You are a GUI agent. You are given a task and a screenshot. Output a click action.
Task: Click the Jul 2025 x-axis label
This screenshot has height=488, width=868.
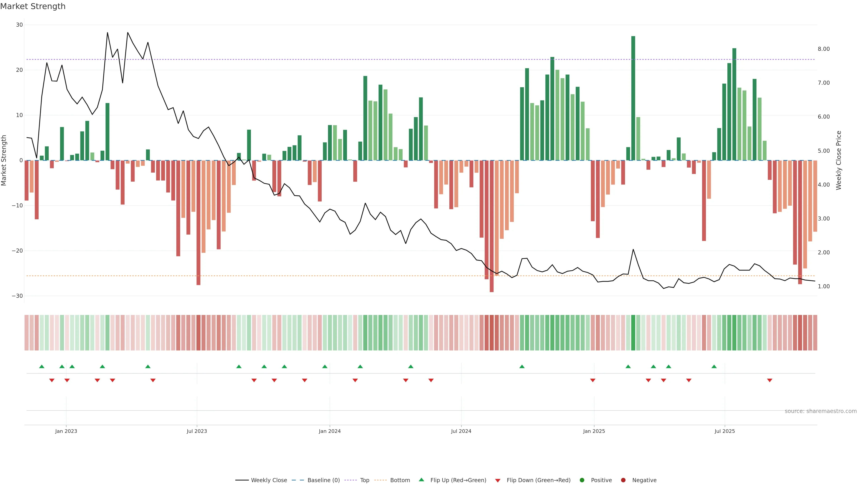point(724,431)
